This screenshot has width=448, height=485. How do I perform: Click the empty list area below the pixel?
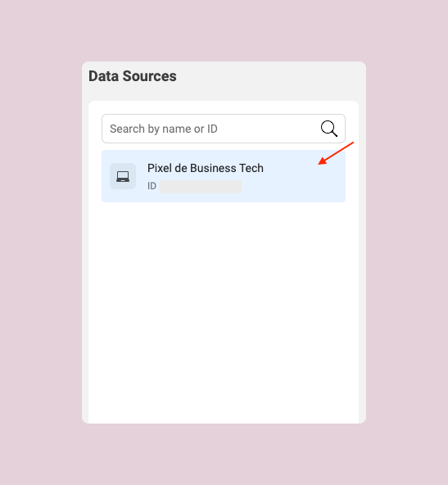pyautogui.click(x=224, y=310)
